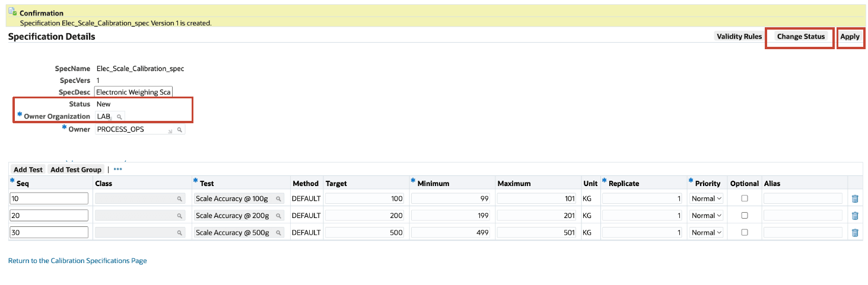This screenshot has width=868, height=285.
Task: Open the more actions ellipsis menu
Action: (x=117, y=169)
